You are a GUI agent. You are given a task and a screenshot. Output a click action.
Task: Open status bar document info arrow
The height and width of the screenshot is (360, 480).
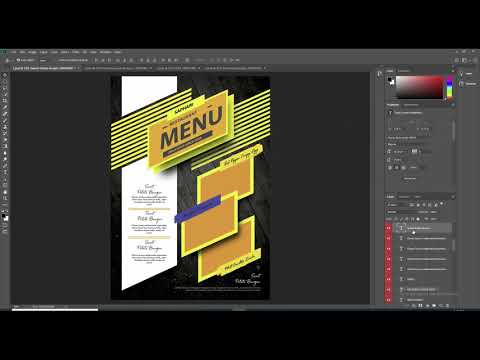coord(66,306)
